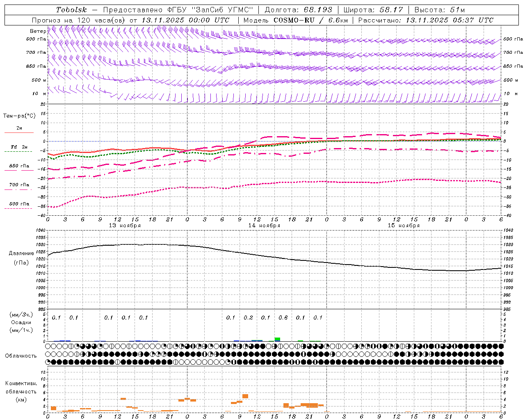Image resolution: width=525 pixels, height=420 pixels.
Task: Select forecast text Прогноз на 120 часа(ов)
Action: (79, 20)
